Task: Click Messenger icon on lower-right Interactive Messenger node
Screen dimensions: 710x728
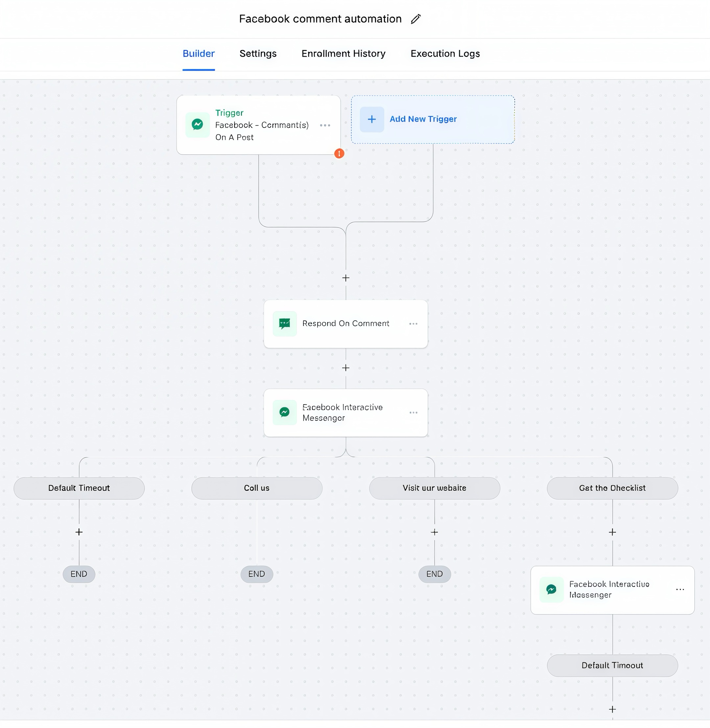Action: tap(551, 589)
